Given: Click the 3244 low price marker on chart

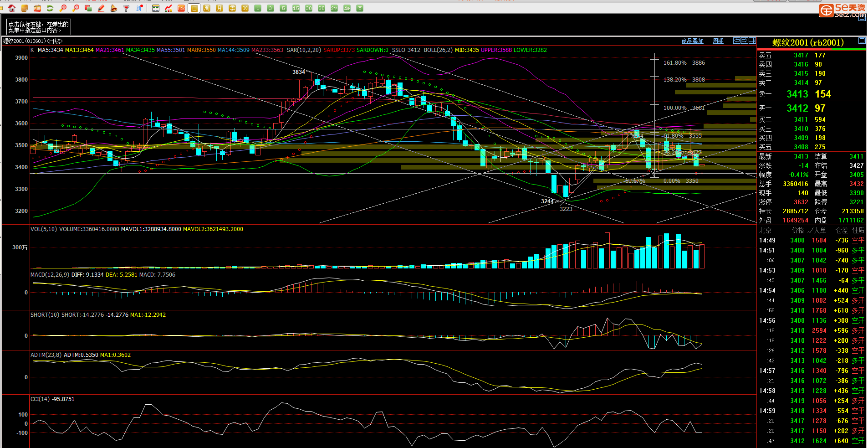Looking at the screenshot, I should point(547,201).
